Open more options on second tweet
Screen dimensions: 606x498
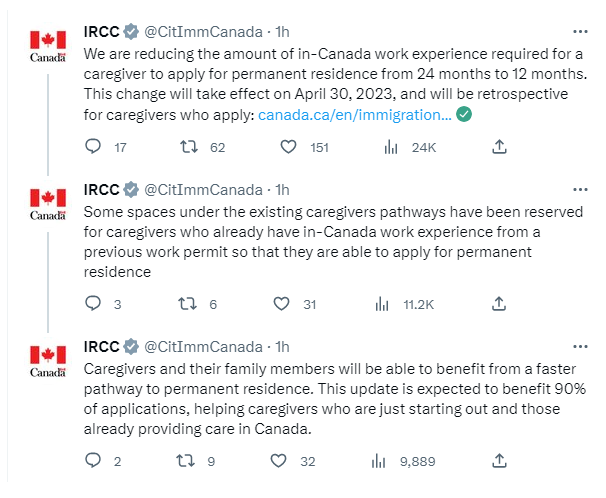580,190
